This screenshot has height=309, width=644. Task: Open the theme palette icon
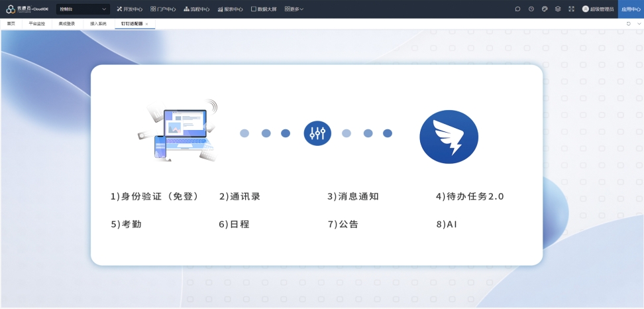(545, 9)
